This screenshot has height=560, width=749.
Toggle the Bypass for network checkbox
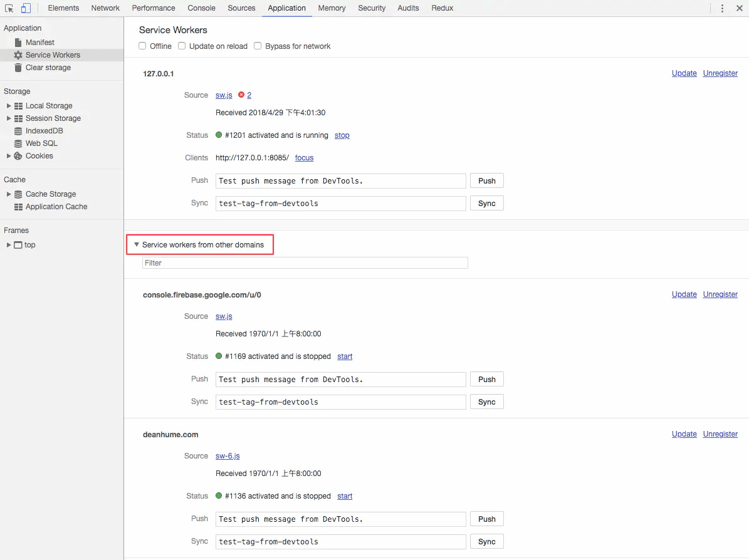258,46
